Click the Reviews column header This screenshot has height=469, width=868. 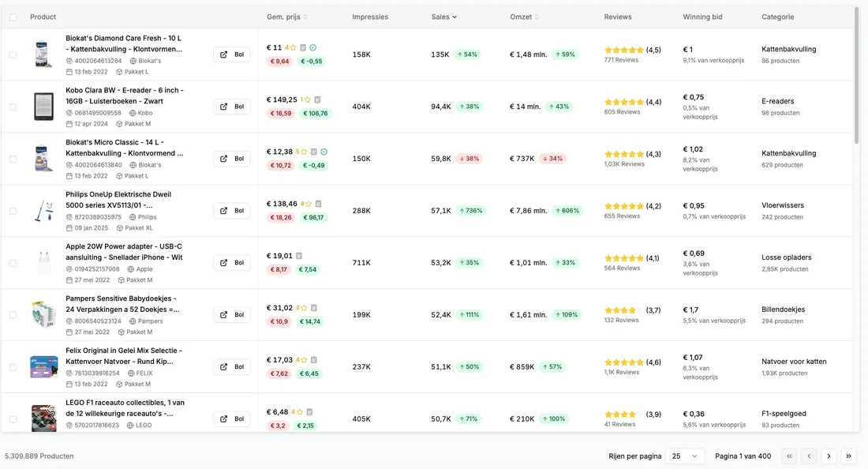tap(618, 17)
